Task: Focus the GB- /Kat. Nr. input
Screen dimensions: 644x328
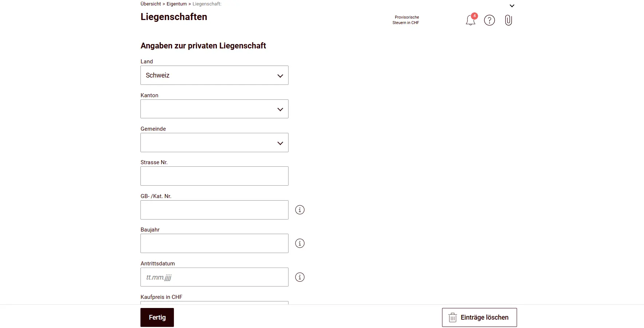Action: (214, 210)
